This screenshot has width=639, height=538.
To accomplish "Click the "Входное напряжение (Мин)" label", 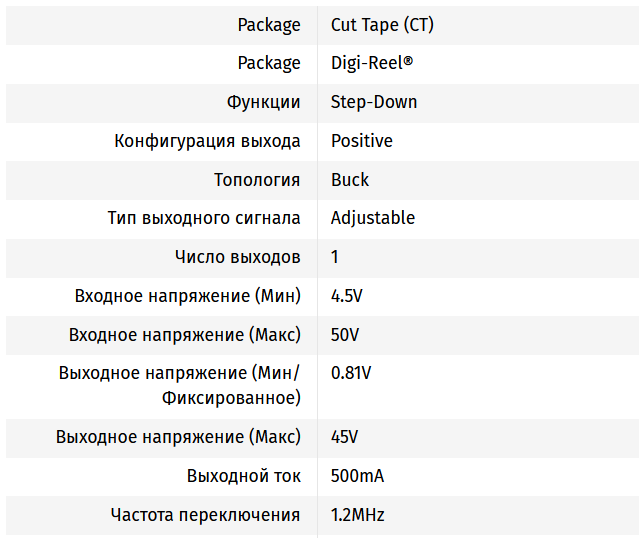I will [188, 296].
